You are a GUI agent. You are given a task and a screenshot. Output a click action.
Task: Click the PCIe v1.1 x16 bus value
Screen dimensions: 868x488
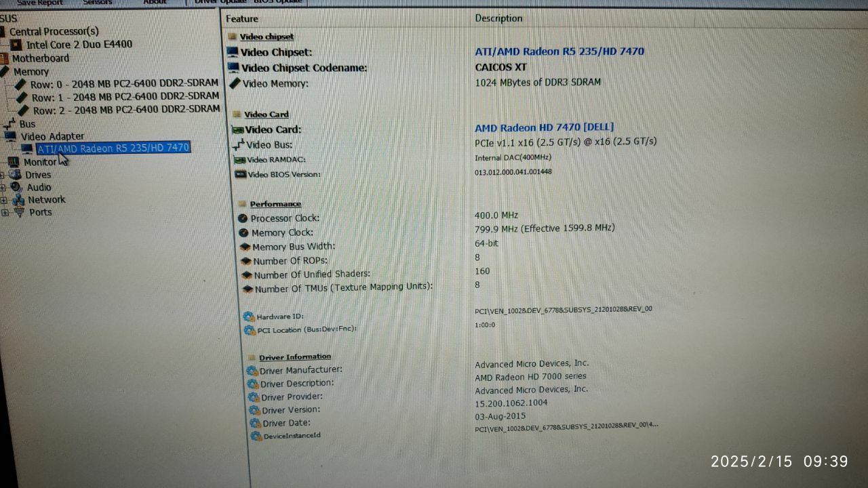click(x=566, y=142)
